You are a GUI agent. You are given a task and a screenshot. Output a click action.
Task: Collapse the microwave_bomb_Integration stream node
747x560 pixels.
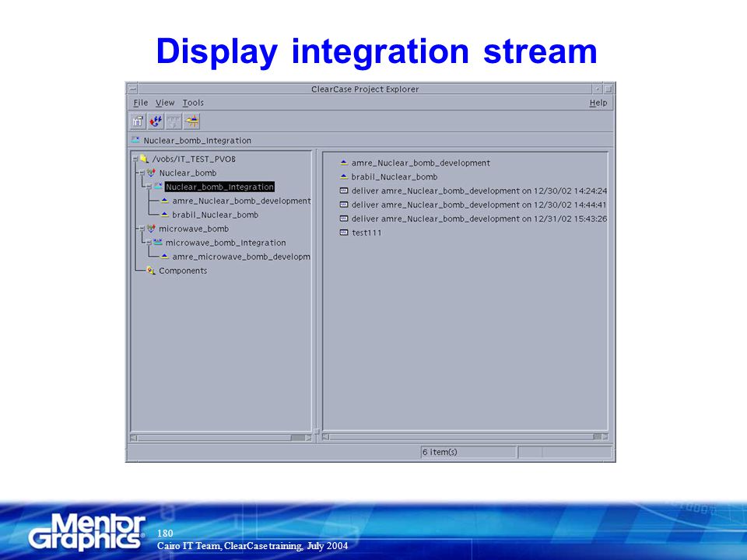(x=149, y=243)
